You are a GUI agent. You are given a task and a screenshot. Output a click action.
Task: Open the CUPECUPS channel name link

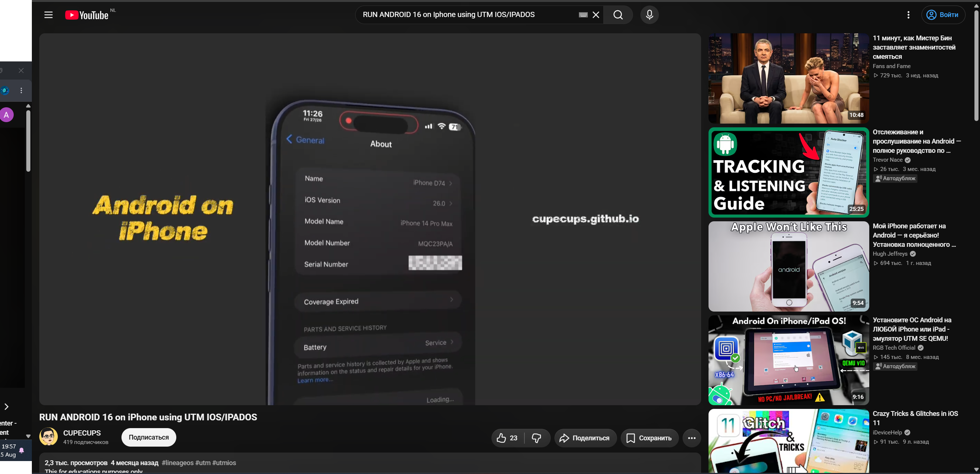82,433
